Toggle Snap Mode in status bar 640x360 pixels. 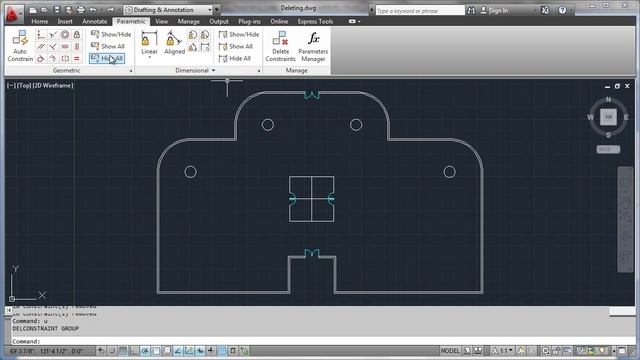coord(111,351)
